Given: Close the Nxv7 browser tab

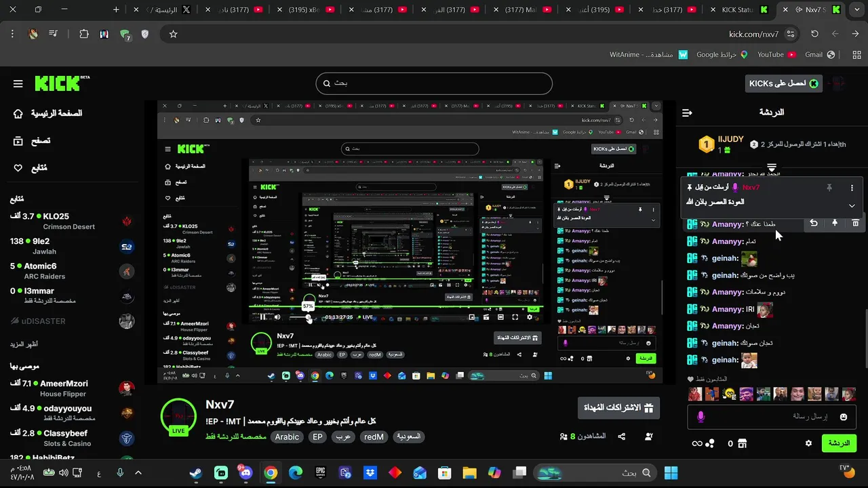Looking at the screenshot, I should [x=785, y=9].
